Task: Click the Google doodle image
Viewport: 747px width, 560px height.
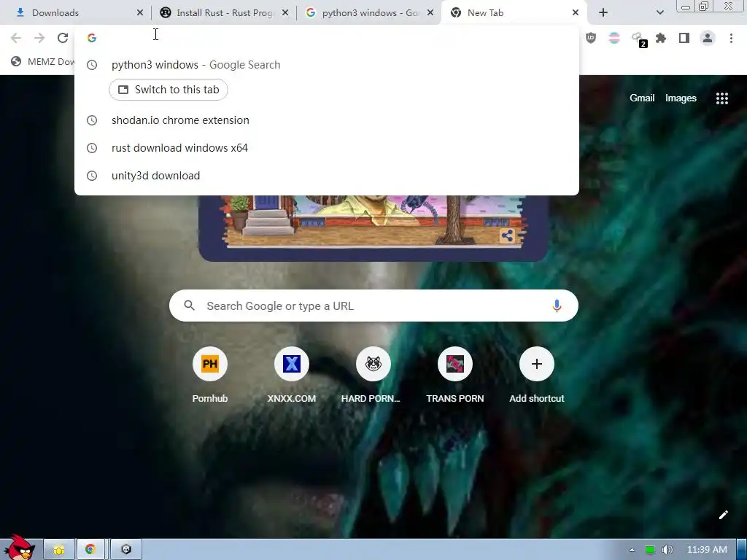Action: [373, 227]
